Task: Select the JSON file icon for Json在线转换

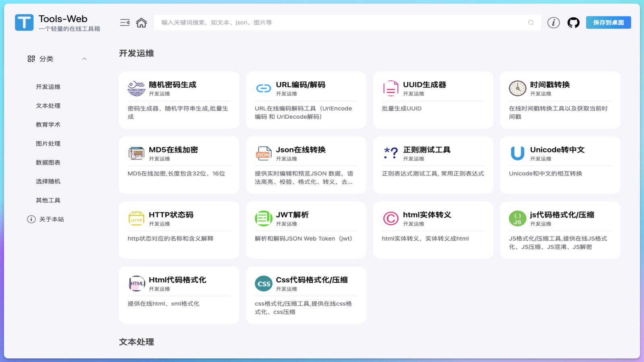Action: click(264, 153)
